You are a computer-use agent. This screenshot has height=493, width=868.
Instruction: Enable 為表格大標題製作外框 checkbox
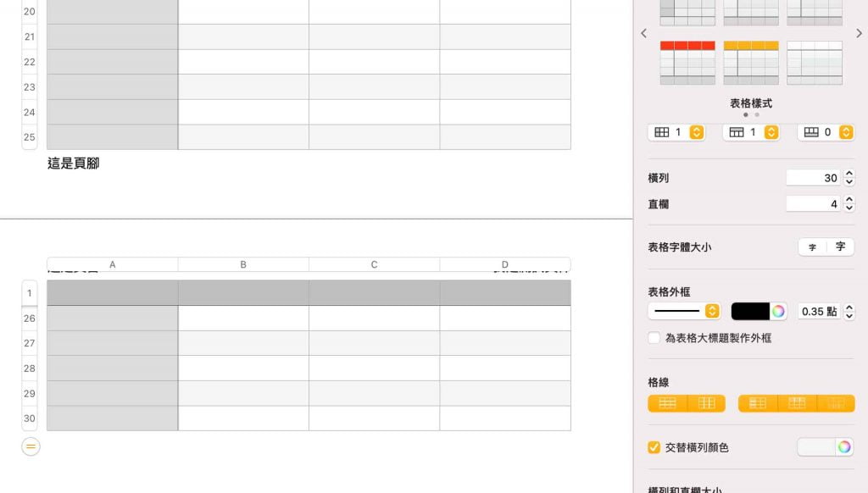(654, 337)
